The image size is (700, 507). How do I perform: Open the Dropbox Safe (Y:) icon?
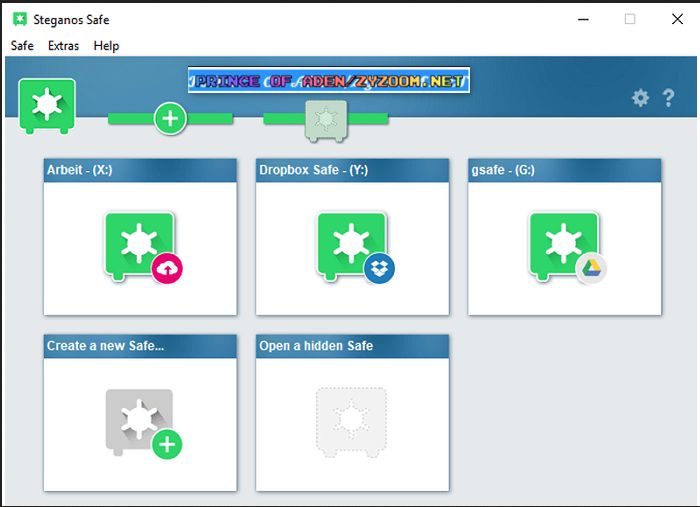pyautogui.click(x=351, y=246)
